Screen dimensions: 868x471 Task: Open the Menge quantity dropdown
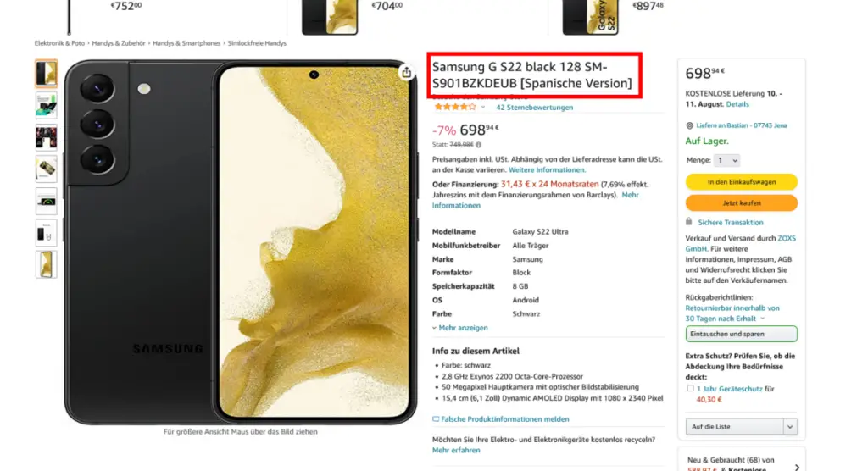tap(726, 160)
